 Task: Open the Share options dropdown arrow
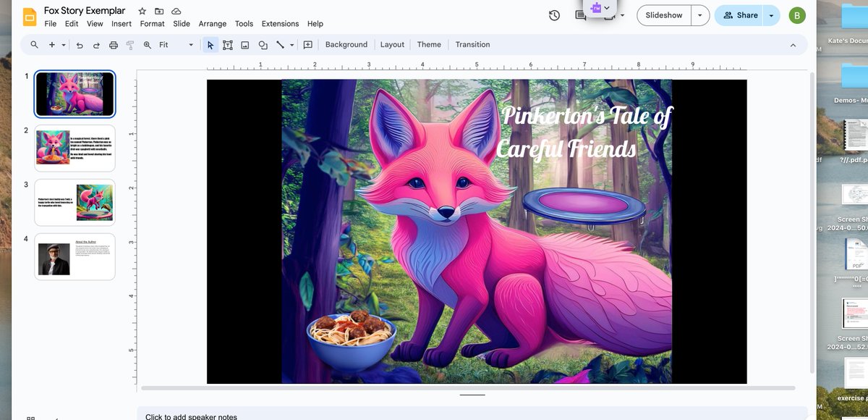coord(771,15)
